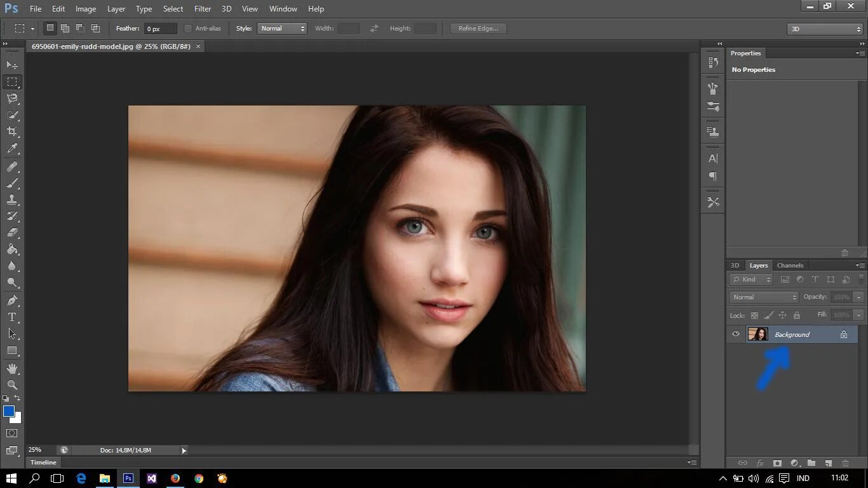Toggle lock transparent pixels in Layers panel
868x488 pixels.
[x=754, y=315]
